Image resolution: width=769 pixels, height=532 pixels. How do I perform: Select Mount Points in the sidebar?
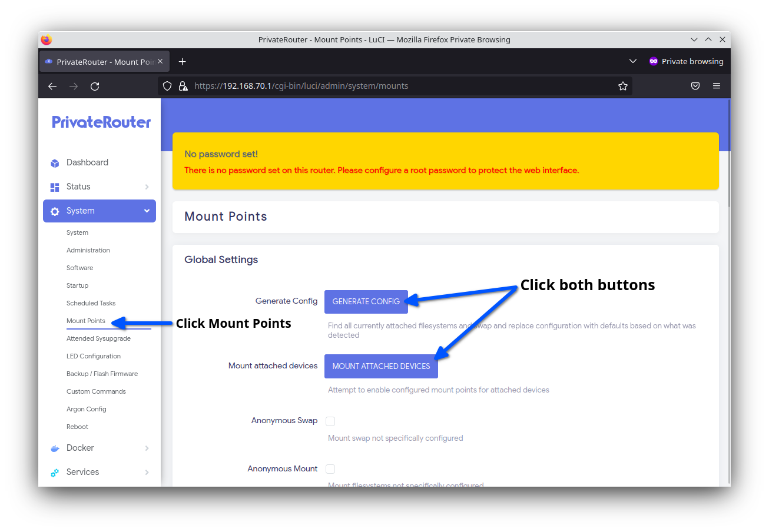coord(86,321)
